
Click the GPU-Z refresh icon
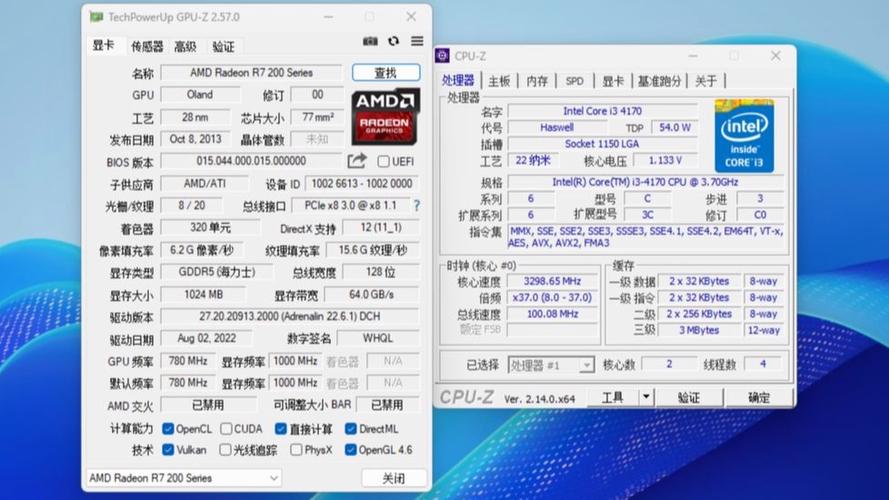[x=393, y=41]
